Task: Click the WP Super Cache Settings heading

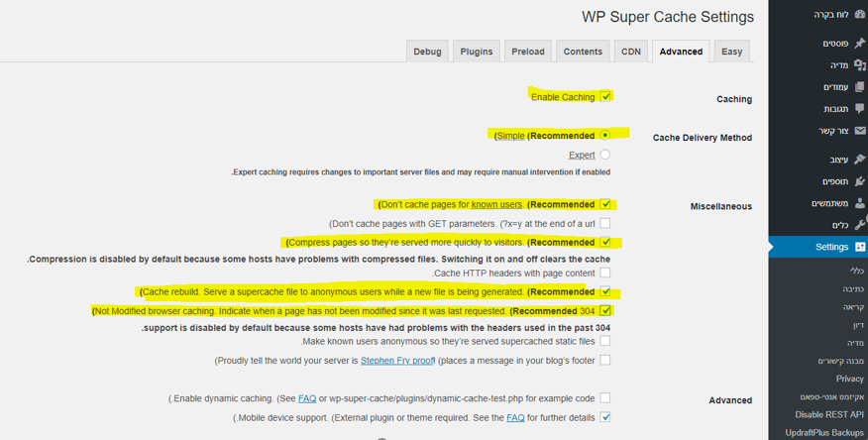Action: pyautogui.click(x=668, y=17)
